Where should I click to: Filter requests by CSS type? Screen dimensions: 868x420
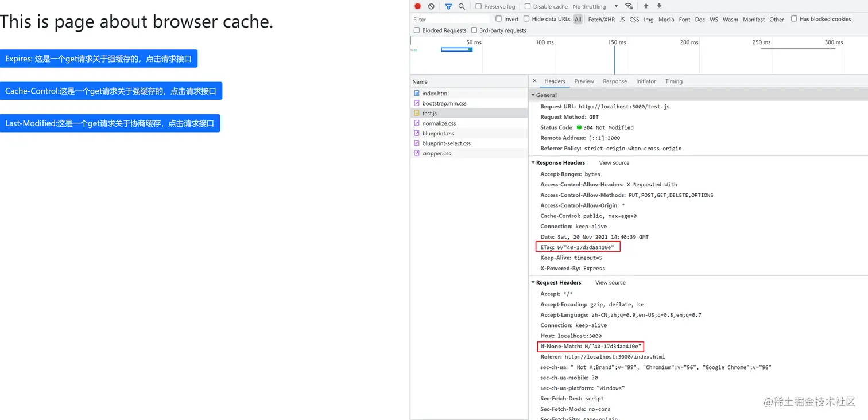634,20
